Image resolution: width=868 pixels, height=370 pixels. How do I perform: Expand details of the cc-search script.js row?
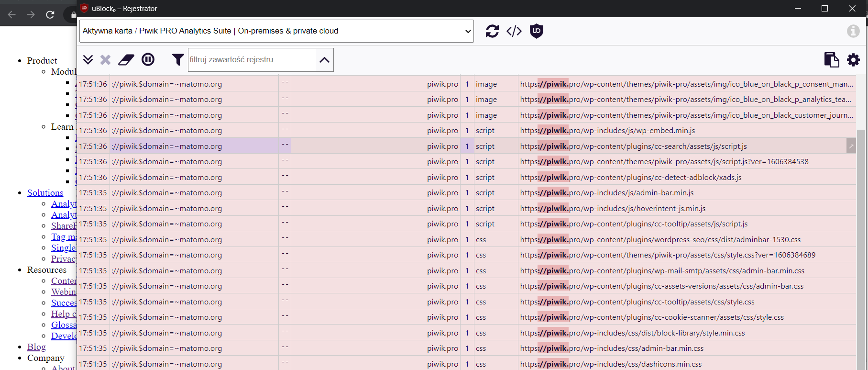[x=851, y=146]
